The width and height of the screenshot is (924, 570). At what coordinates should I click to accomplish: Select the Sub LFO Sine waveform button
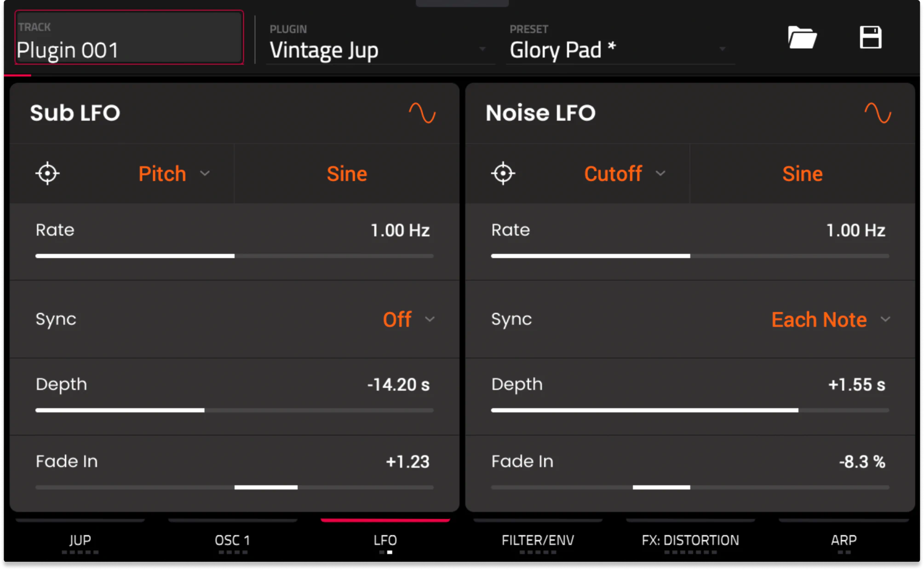pyautogui.click(x=347, y=174)
